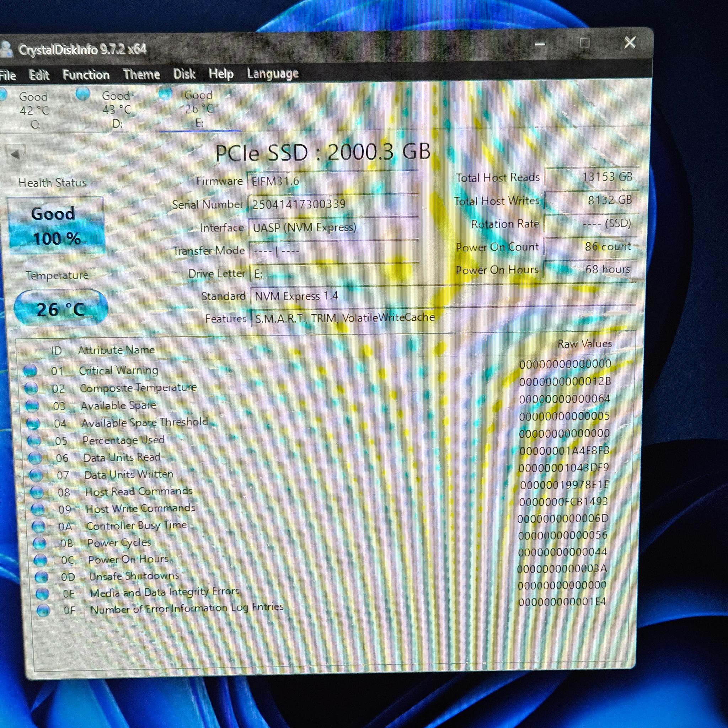Click the 26 °C temperature indicator
The image size is (728, 728).
click(61, 308)
